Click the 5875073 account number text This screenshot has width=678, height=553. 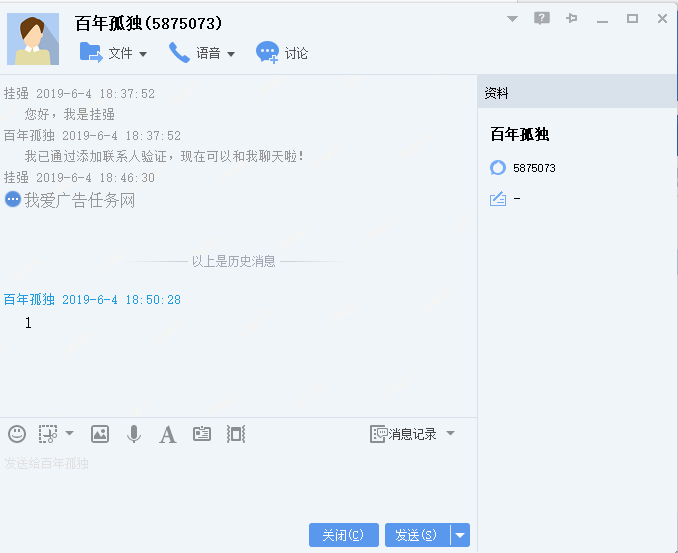coord(534,168)
